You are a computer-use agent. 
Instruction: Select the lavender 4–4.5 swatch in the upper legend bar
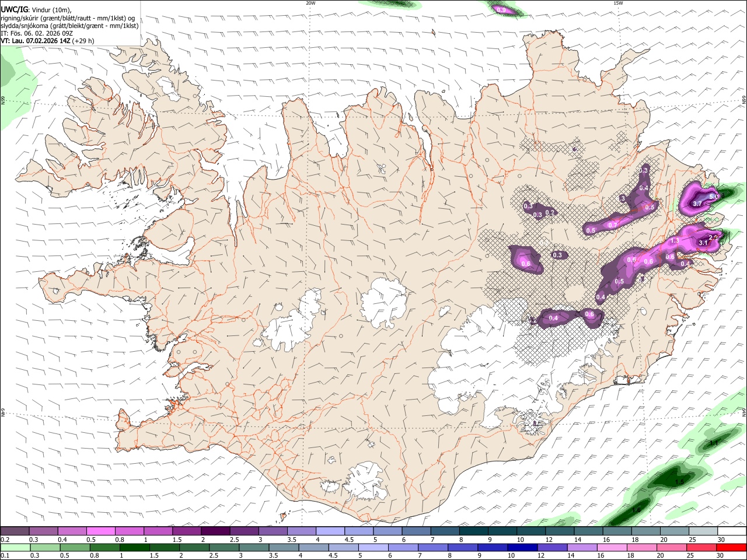click(x=330, y=531)
